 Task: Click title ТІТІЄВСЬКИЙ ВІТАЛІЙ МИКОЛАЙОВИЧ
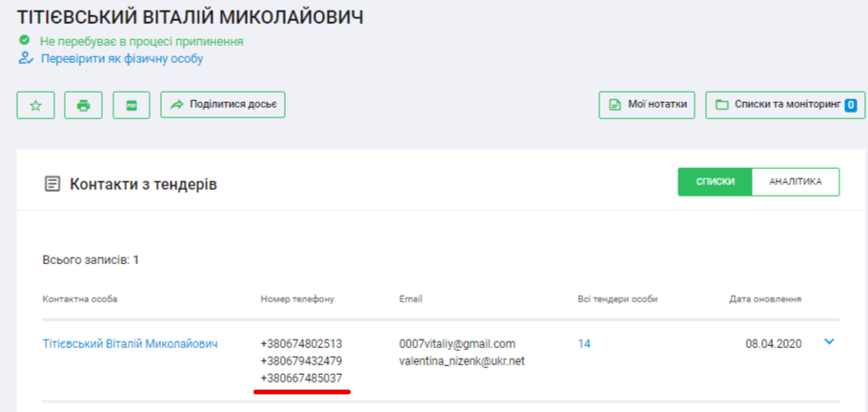point(190,16)
